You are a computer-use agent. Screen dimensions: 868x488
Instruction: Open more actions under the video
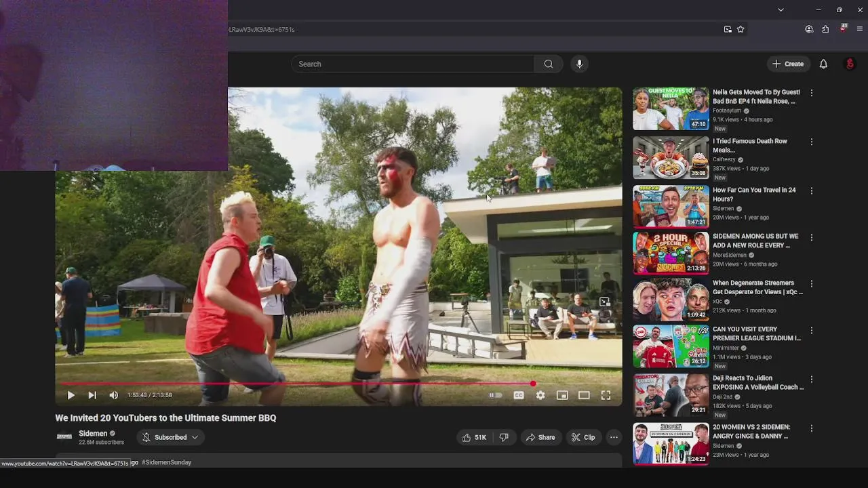coord(614,437)
